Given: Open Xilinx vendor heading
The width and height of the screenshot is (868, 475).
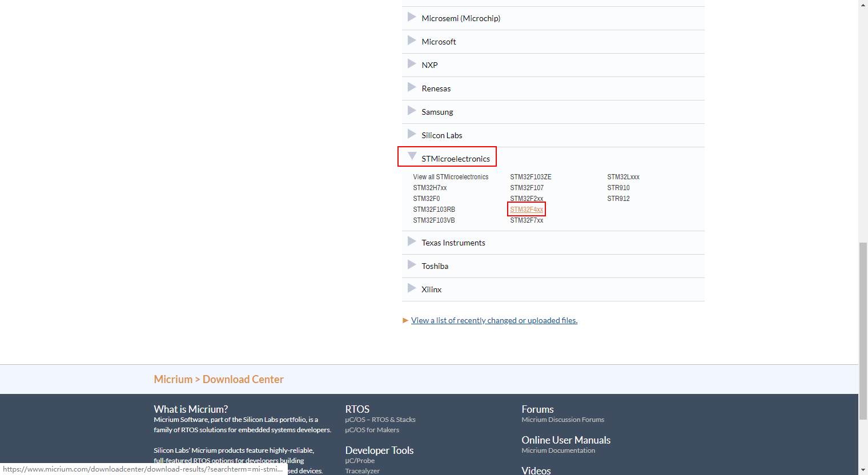Looking at the screenshot, I should tap(431, 289).
